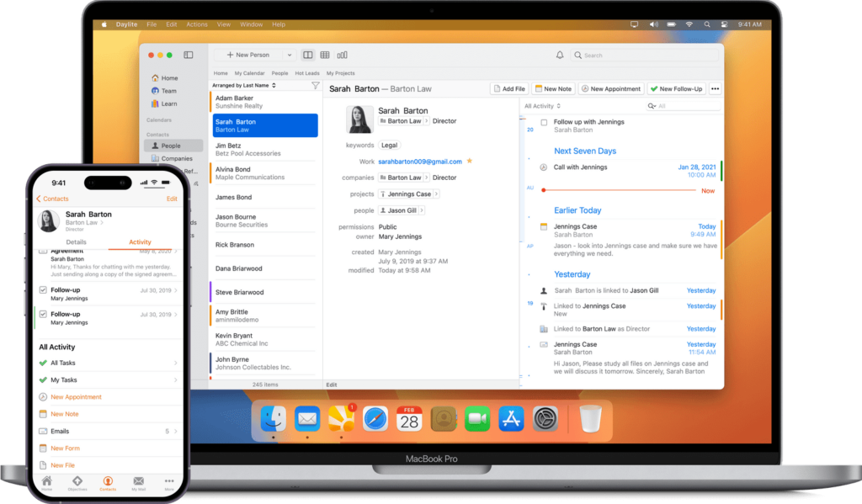Open All Activity filter dropdown

tap(542, 106)
